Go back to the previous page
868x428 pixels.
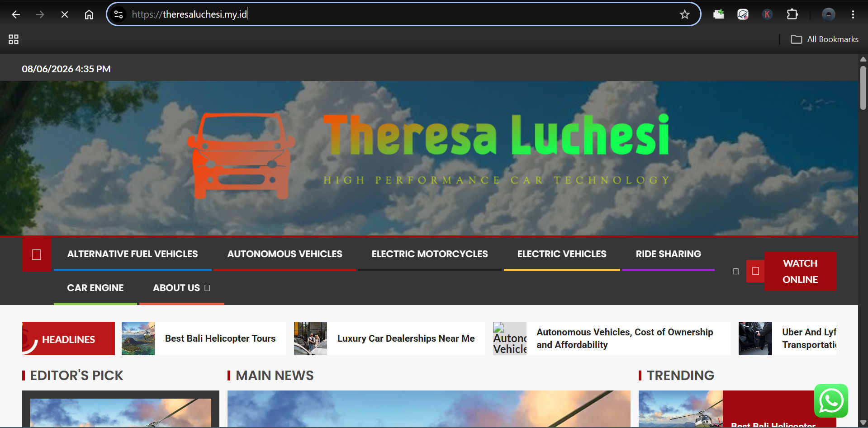tap(16, 14)
